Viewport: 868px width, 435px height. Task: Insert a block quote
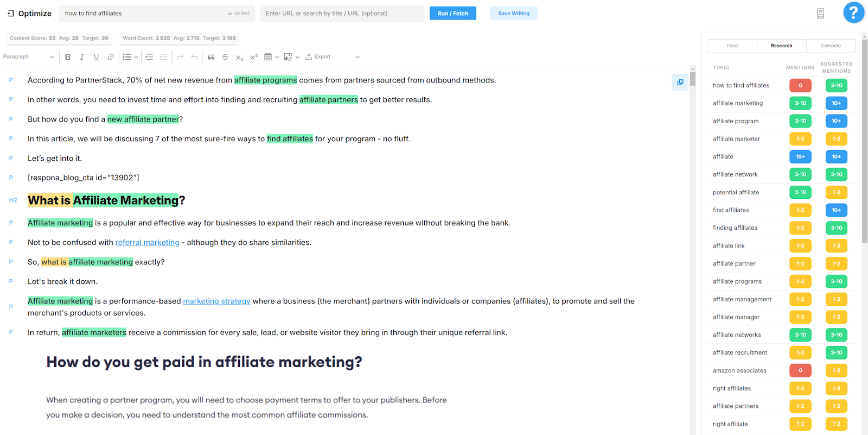pyautogui.click(x=211, y=57)
